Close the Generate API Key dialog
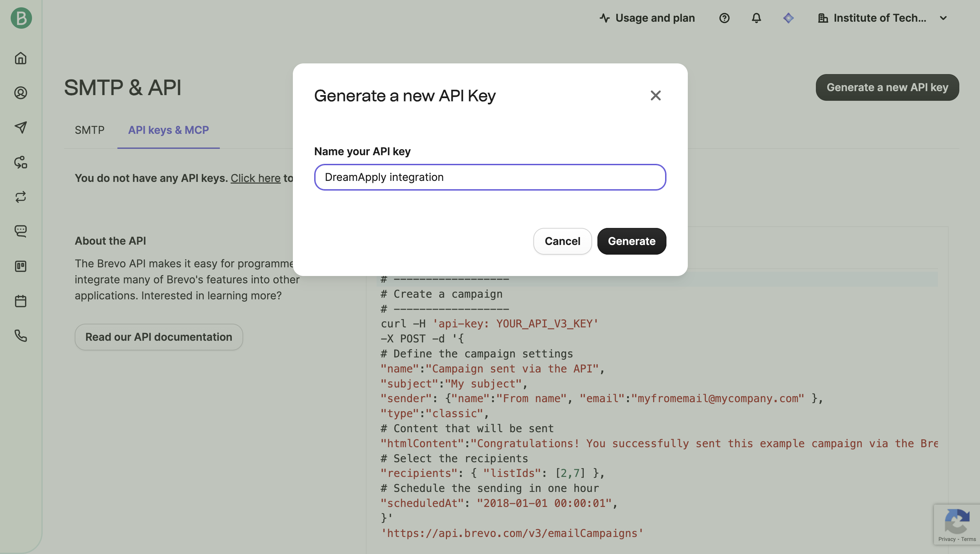 [655, 95]
